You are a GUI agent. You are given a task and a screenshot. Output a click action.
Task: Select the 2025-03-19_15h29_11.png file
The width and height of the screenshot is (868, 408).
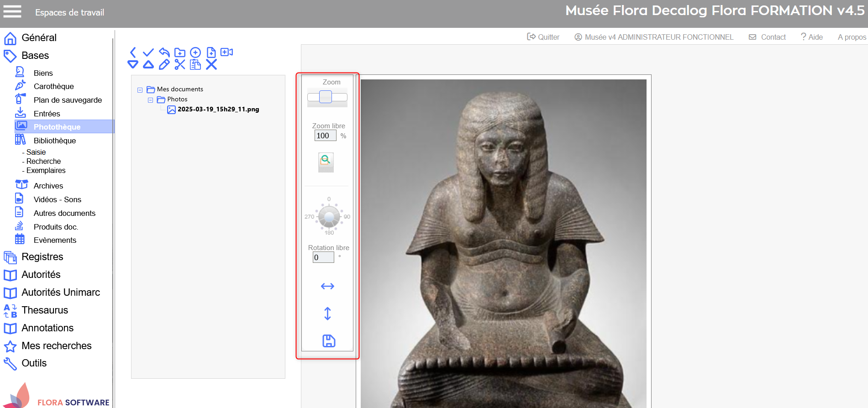pyautogui.click(x=218, y=110)
